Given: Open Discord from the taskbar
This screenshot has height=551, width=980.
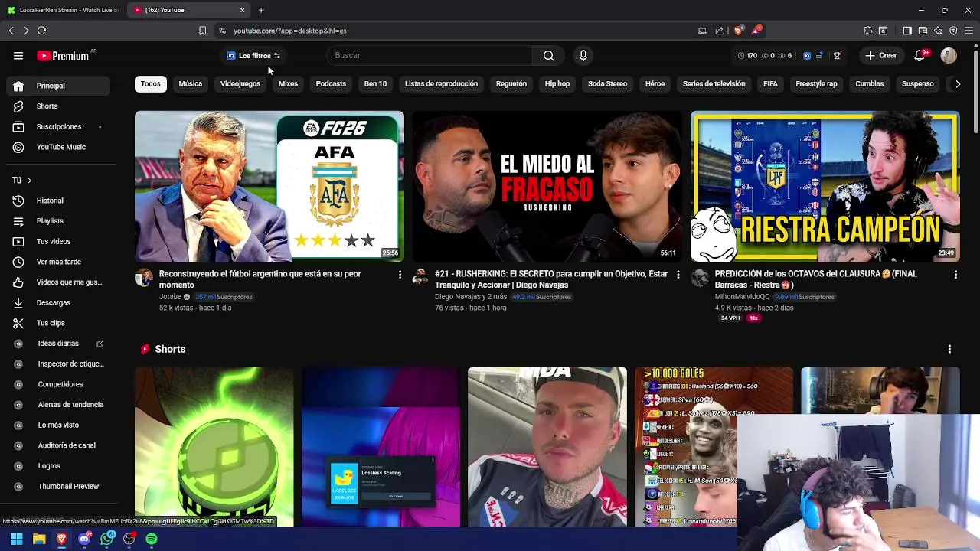Looking at the screenshot, I should point(84,540).
